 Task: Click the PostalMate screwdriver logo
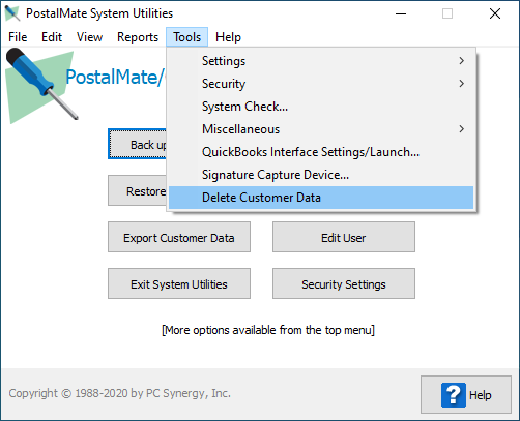(x=42, y=85)
